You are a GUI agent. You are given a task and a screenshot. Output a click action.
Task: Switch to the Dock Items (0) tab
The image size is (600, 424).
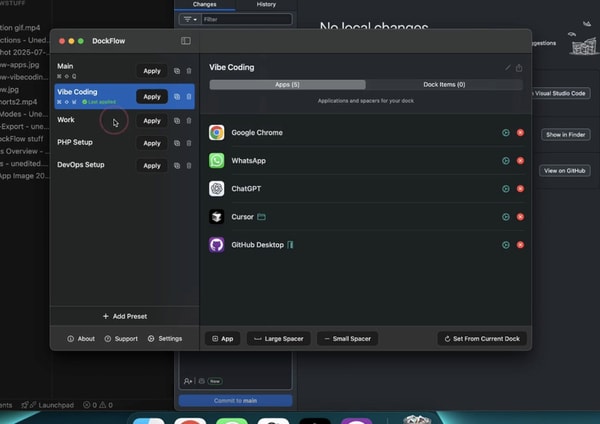444,85
